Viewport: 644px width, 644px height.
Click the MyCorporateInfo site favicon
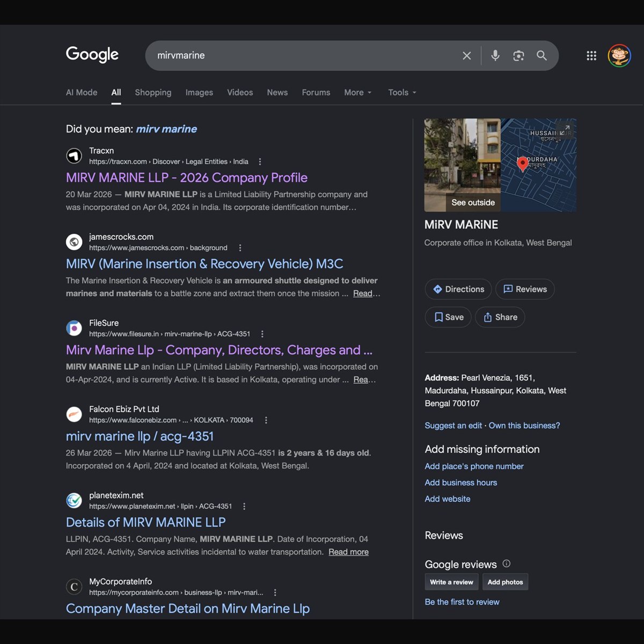[x=74, y=587]
